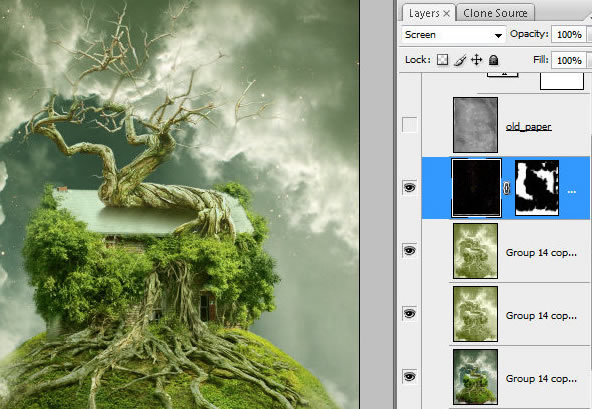The height and width of the screenshot is (409, 592).
Task: Open the Screen blend mode dropdown
Action: pos(453,35)
